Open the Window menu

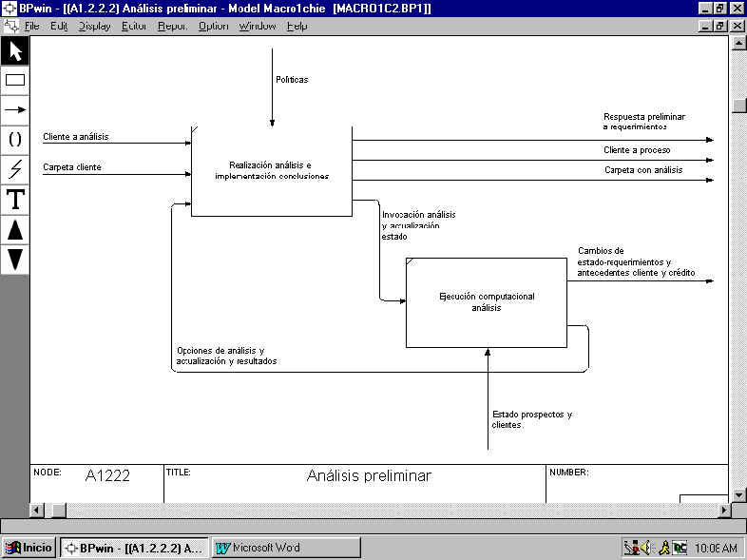click(258, 27)
